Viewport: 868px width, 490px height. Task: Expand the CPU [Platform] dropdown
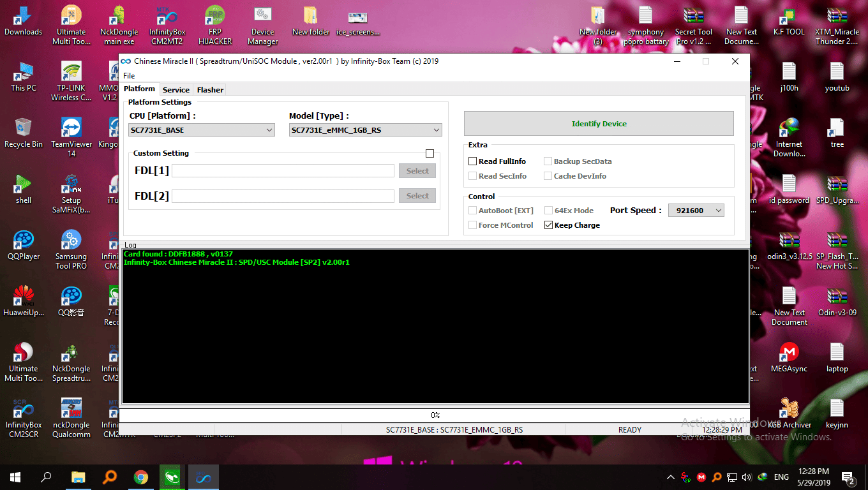[202, 130]
